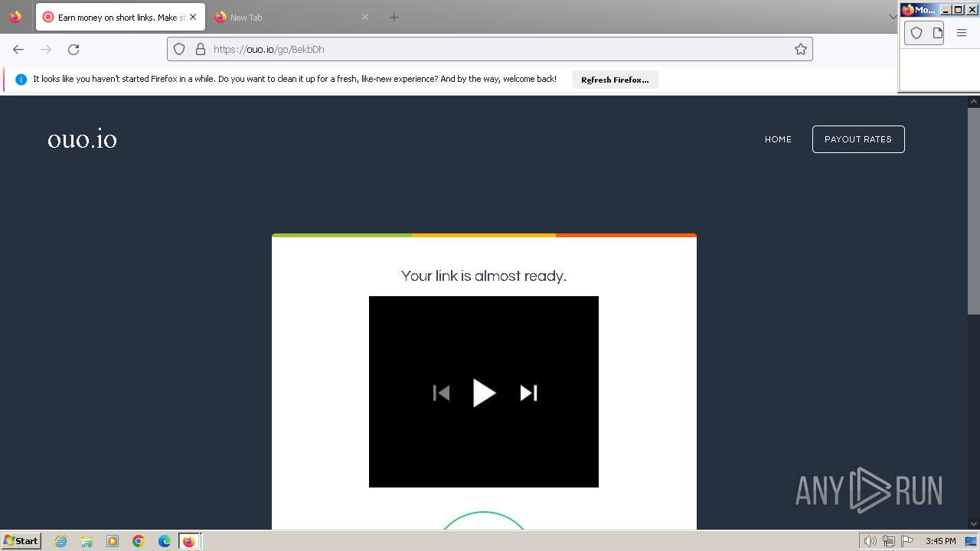980x551 pixels.
Task: Open the Windows Start menu
Action: coord(21,541)
